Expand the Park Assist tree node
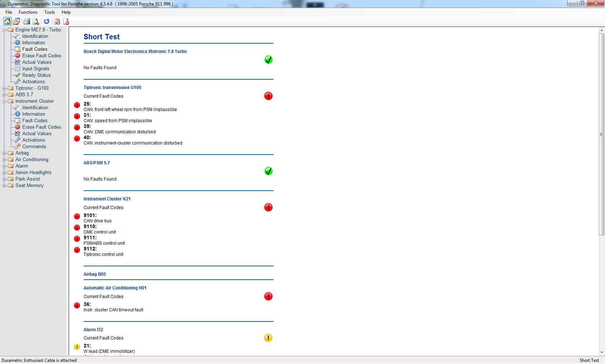 coord(4,179)
